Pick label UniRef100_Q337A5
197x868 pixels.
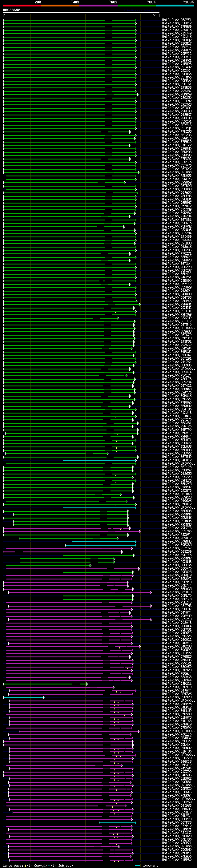[x=177, y=531]
